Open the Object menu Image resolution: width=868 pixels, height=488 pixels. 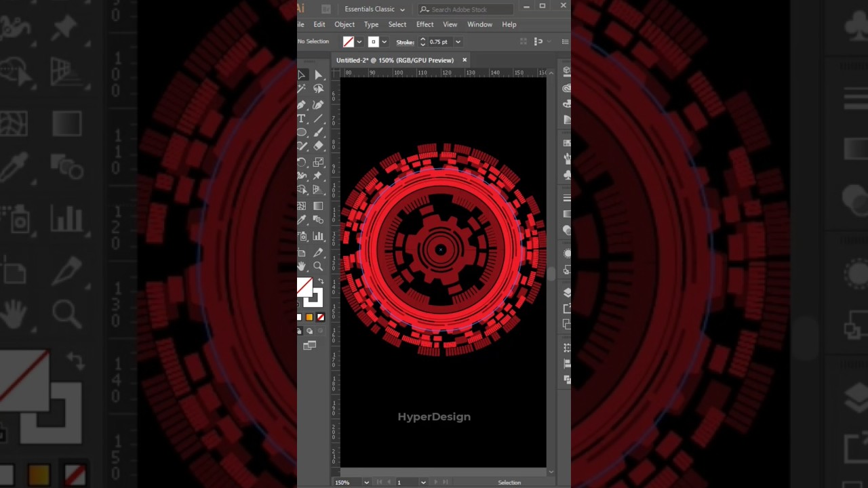click(x=344, y=24)
